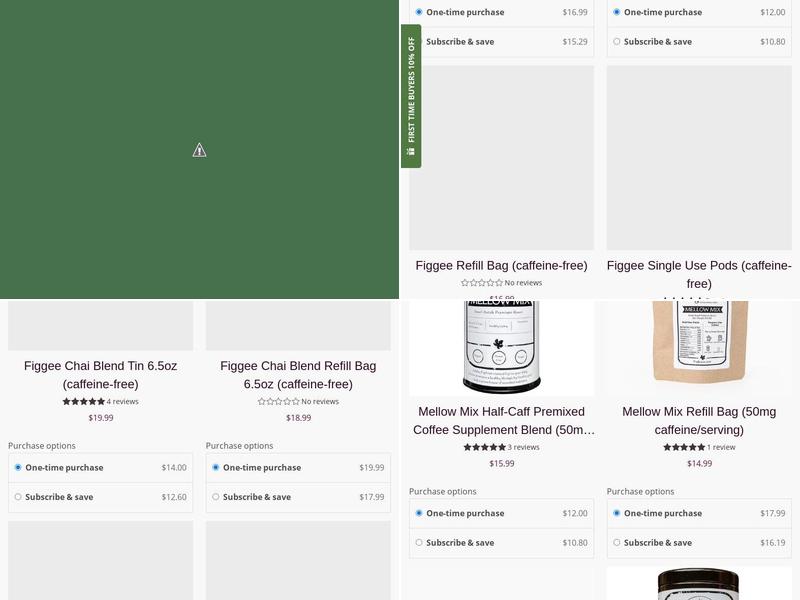The width and height of the screenshot is (800, 600).
Task: Select Subscribe & save $17.99 for Chai Refill Bag
Action: point(298,497)
